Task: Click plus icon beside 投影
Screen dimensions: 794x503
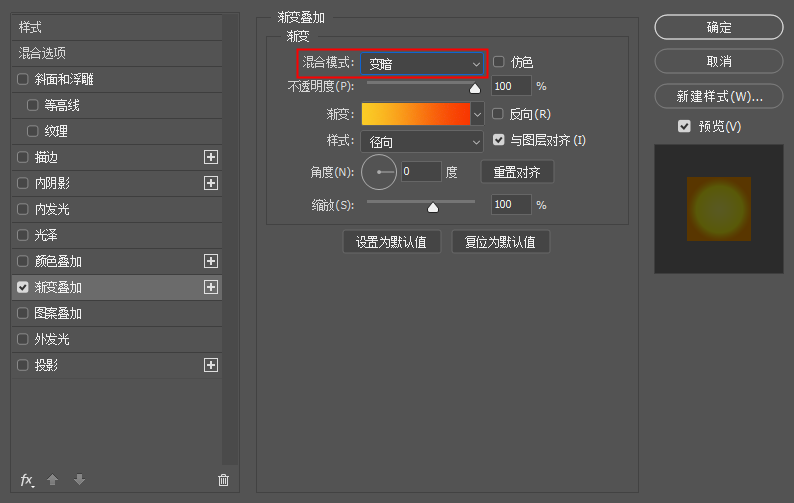Action: click(211, 365)
